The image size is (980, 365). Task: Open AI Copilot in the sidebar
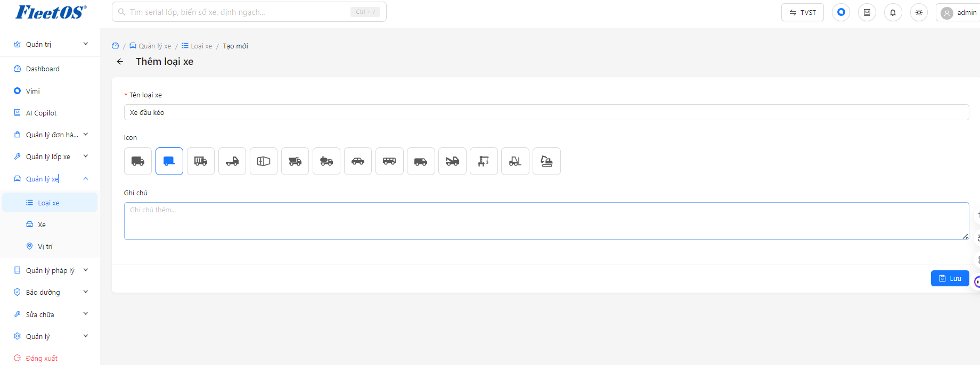coord(50,113)
